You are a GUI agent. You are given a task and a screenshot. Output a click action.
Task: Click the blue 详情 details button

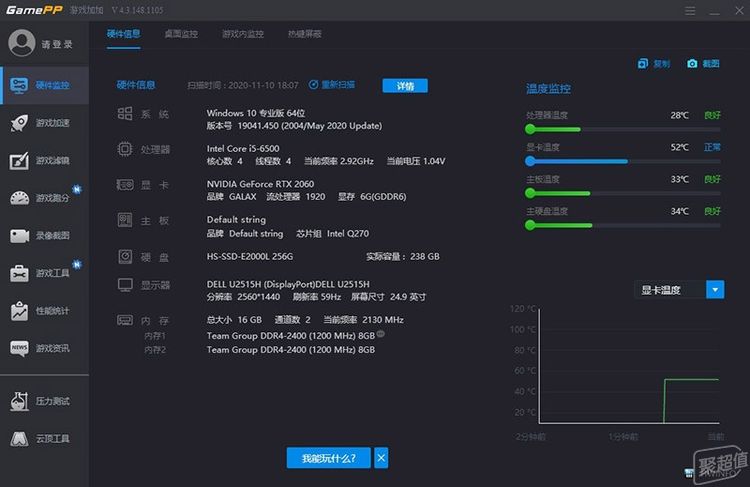[405, 86]
